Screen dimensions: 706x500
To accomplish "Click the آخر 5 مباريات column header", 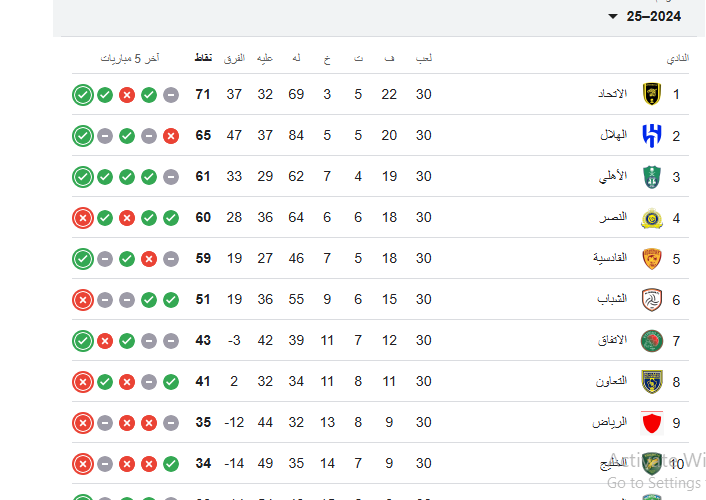I will tap(130, 58).
